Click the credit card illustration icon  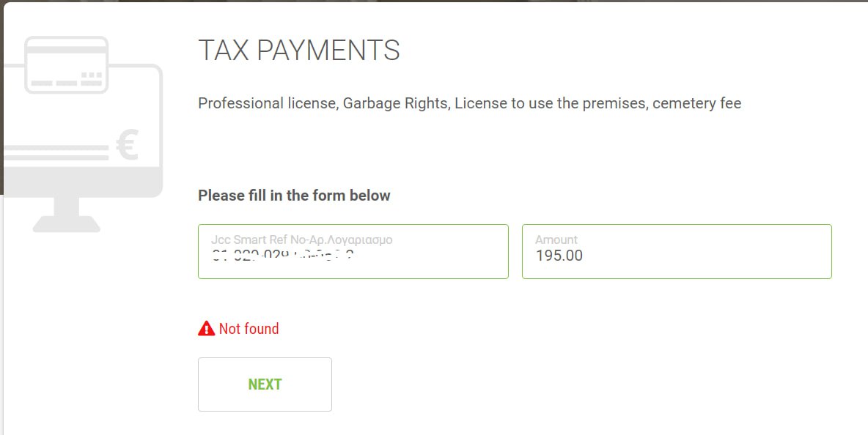66,64
